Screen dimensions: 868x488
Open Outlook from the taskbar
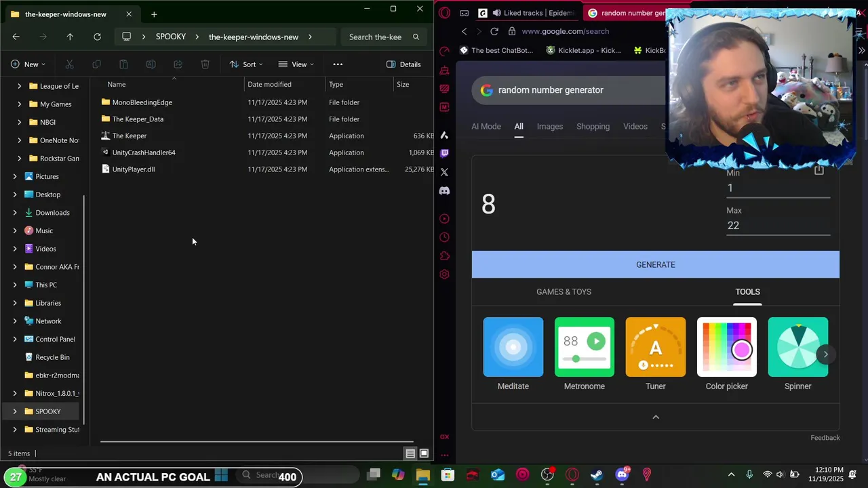(x=498, y=475)
